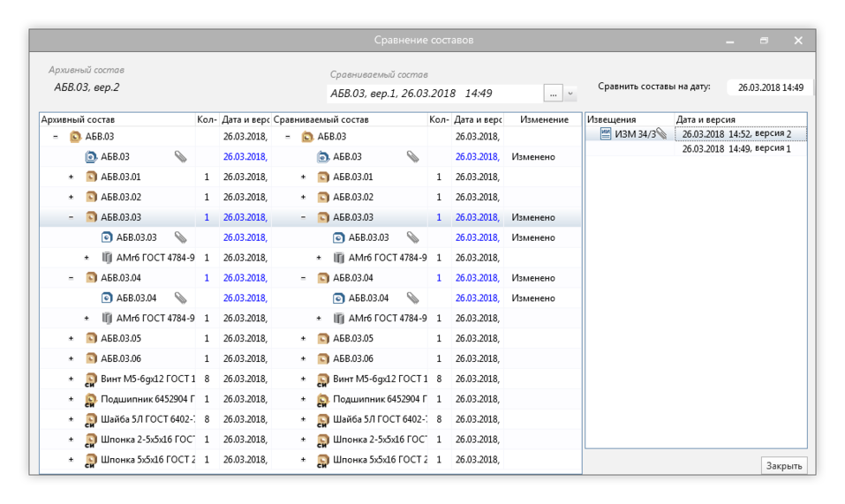
Task: Click АМг6 material icon under АБВ.03.03 in archive tree
Action: tap(107, 258)
